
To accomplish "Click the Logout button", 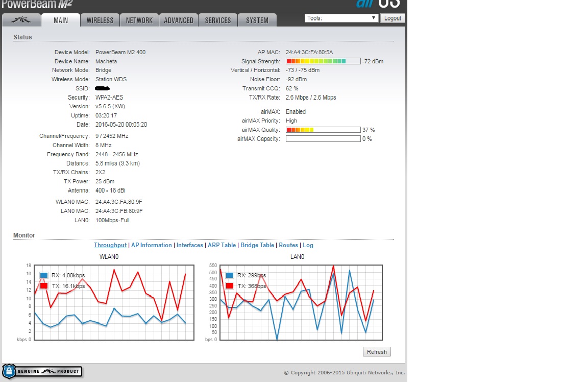I will click(393, 18).
